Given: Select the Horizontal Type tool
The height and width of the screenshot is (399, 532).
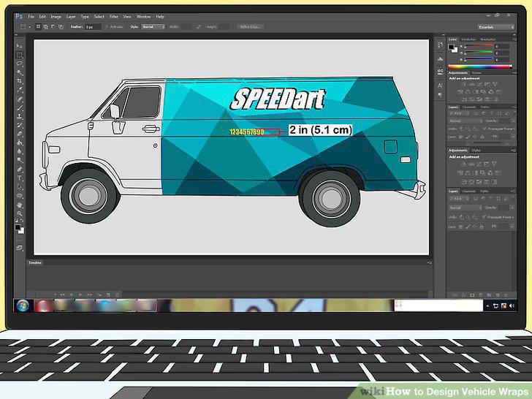Looking at the screenshot, I should pyautogui.click(x=19, y=178).
